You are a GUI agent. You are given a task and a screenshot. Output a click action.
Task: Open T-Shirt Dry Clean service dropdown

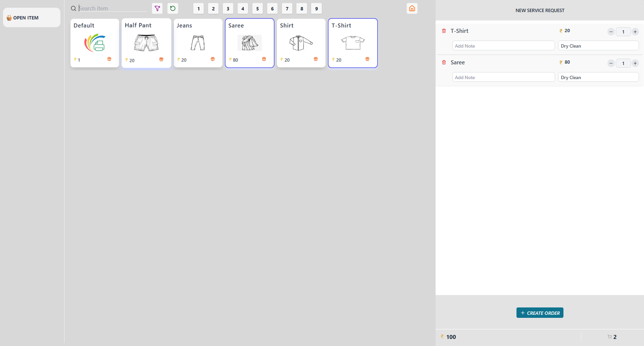coord(598,46)
